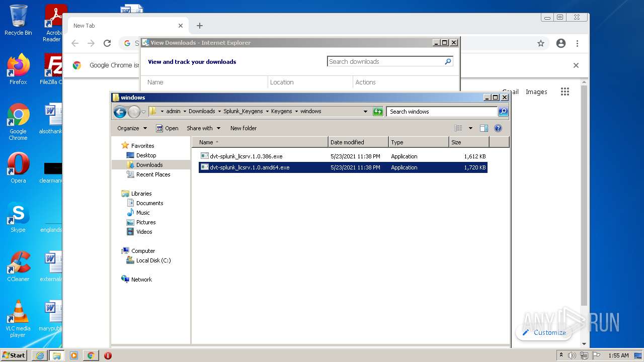Open the Share with menu
The width and height of the screenshot is (644, 362).
203,128
